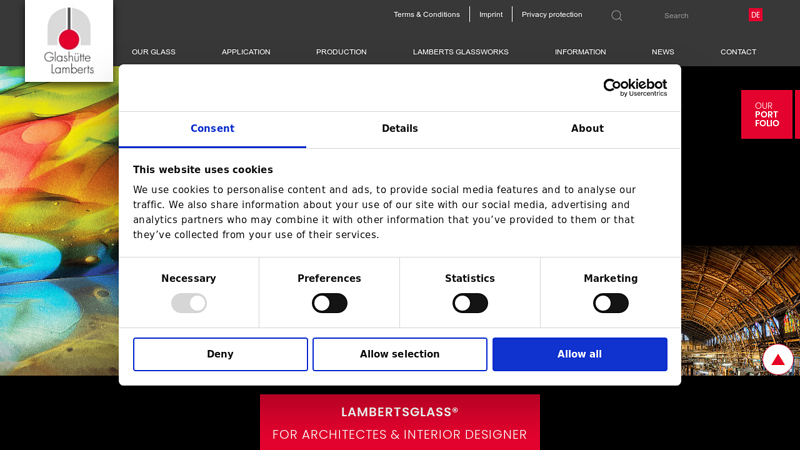Enable the Preferences cookies toggle

(329, 303)
